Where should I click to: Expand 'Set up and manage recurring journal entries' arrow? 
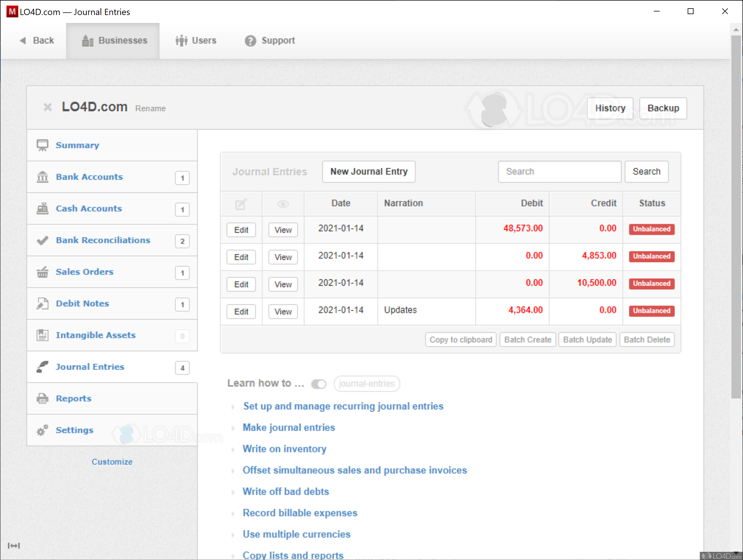click(233, 407)
